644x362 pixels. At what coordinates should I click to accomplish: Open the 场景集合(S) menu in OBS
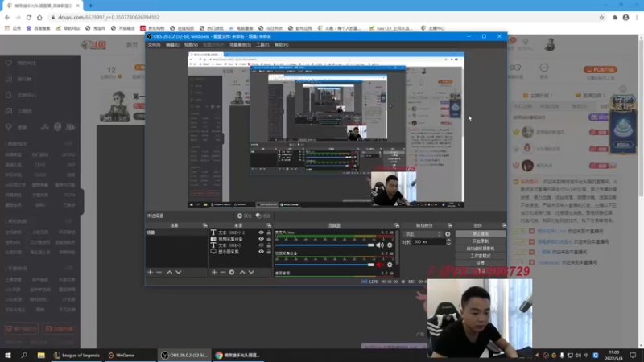click(x=240, y=45)
